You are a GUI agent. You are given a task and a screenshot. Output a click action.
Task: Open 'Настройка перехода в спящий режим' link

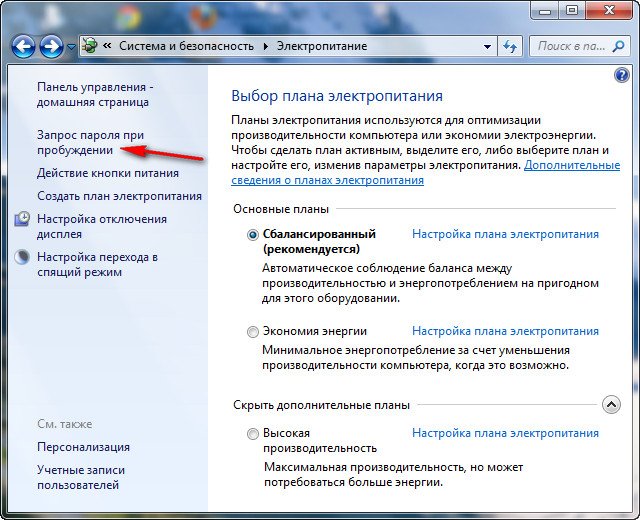97,264
